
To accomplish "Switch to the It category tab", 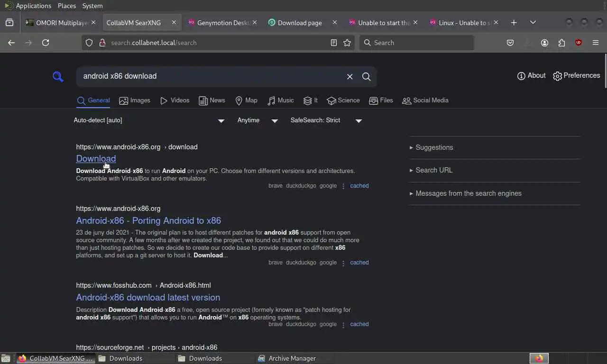I will click(311, 100).
